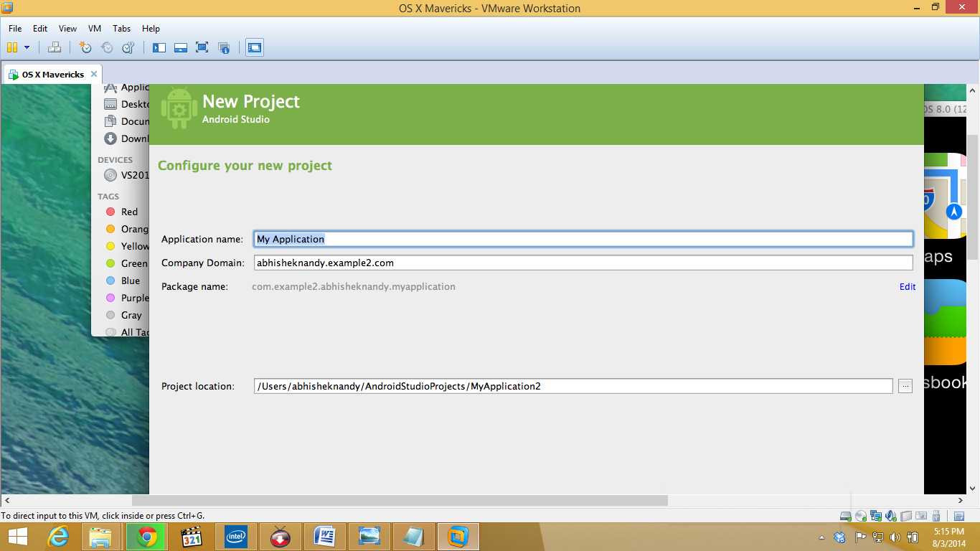This screenshot has height=551, width=980.
Task: Click the sound card status icon
Action: [891, 516]
